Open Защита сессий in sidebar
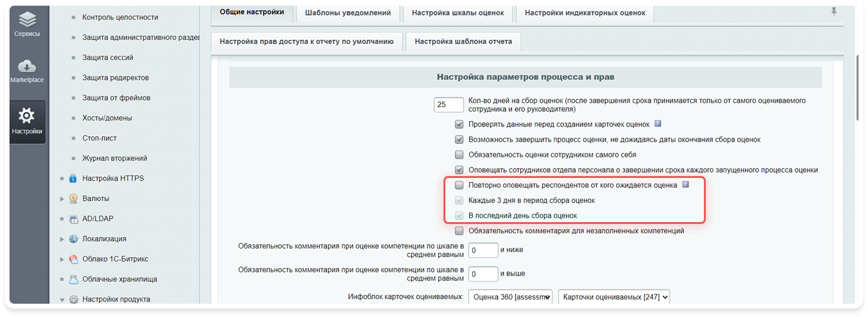 pyautogui.click(x=108, y=57)
